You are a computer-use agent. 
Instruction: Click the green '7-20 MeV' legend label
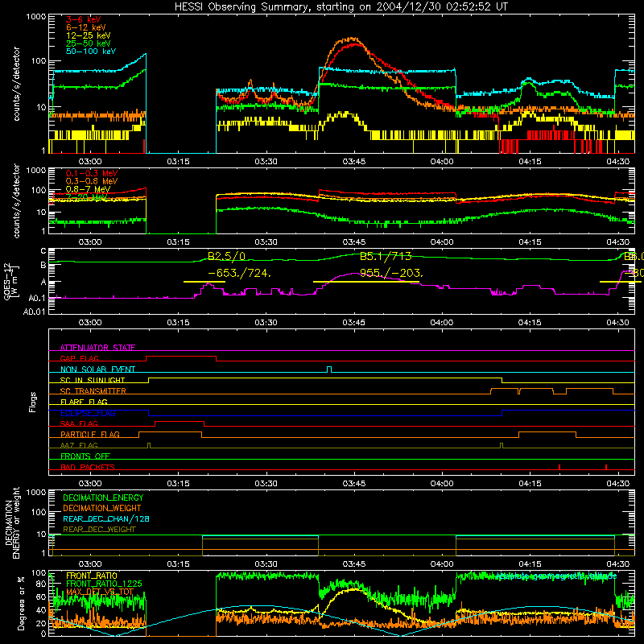coord(86,196)
